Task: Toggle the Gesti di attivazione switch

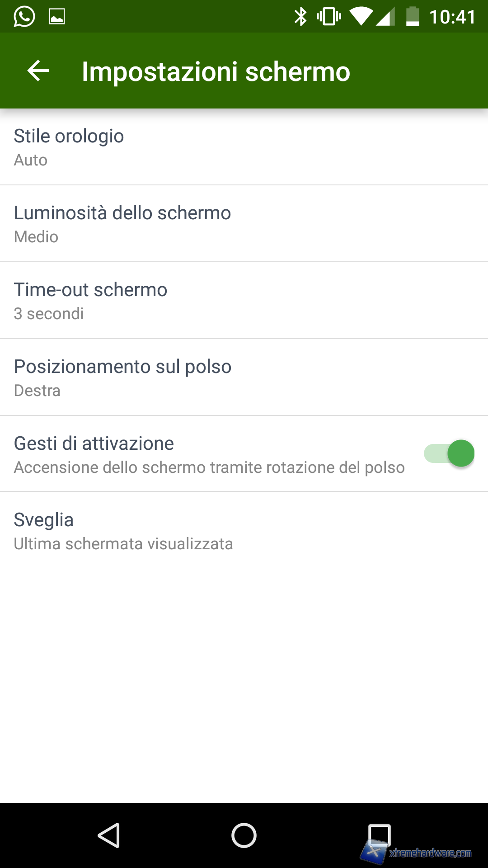Action: pos(449,453)
